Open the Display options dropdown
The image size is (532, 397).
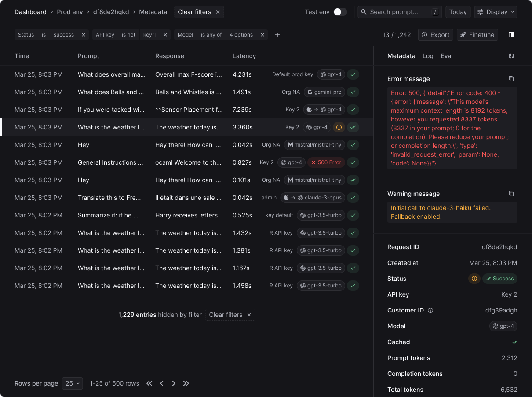coord(496,12)
